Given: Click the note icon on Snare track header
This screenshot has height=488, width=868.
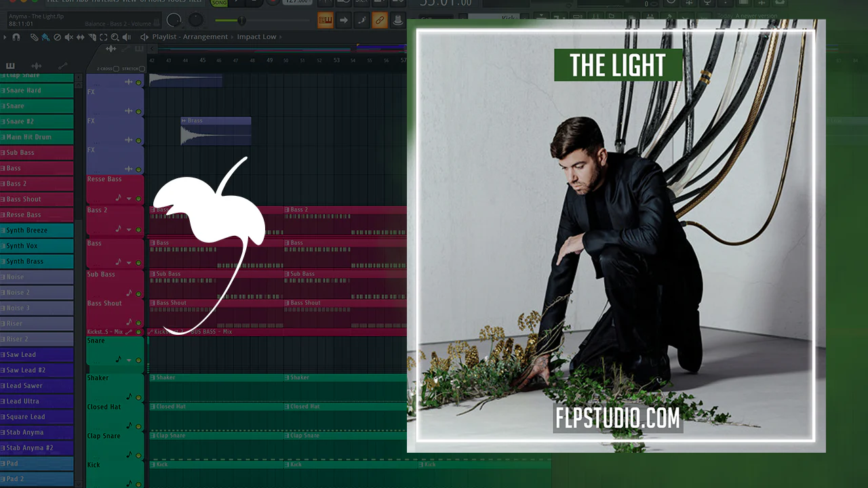Looking at the screenshot, I should point(118,359).
